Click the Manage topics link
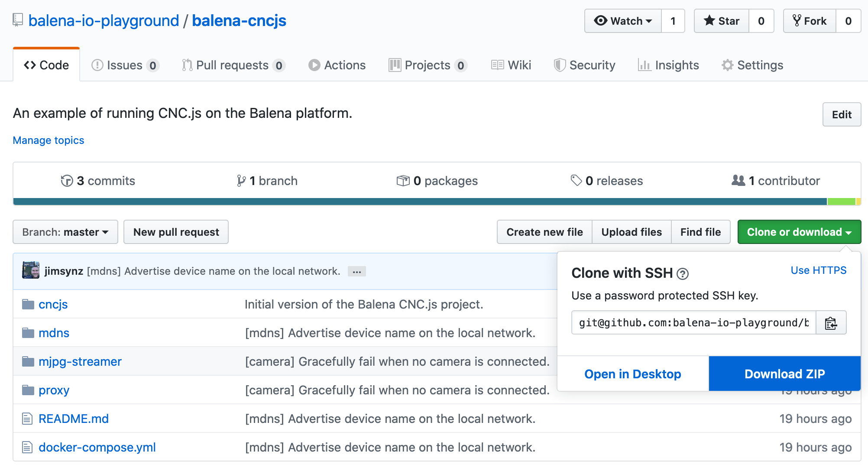This screenshot has height=468, width=868. (49, 140)
